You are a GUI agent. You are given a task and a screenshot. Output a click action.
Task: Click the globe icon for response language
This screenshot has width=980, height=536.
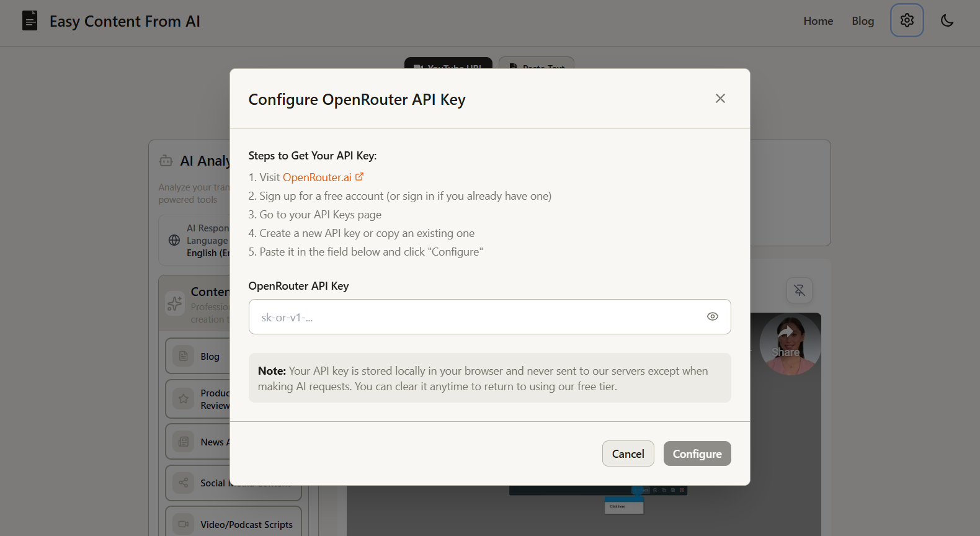point(174,240)
